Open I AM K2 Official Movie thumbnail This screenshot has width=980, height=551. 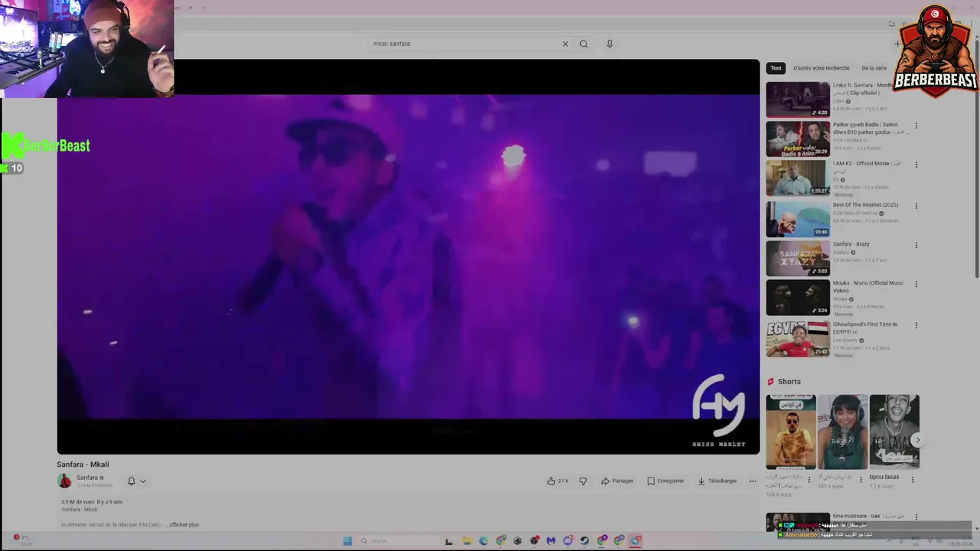pos(798,178)
